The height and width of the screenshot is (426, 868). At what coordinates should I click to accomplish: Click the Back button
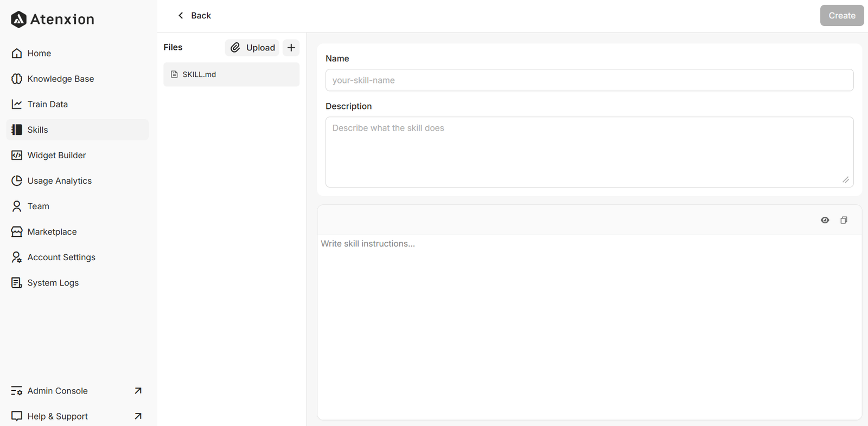point(194,16)
